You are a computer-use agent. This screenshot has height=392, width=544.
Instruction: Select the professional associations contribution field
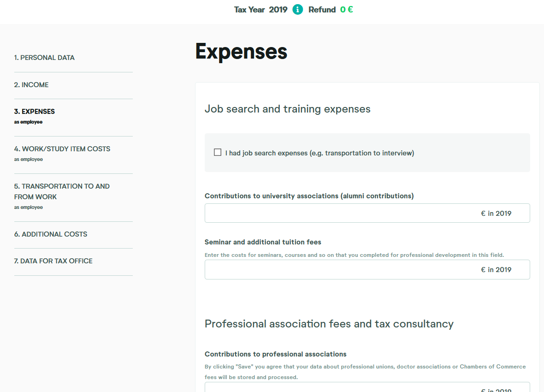(x=341, y=387)
